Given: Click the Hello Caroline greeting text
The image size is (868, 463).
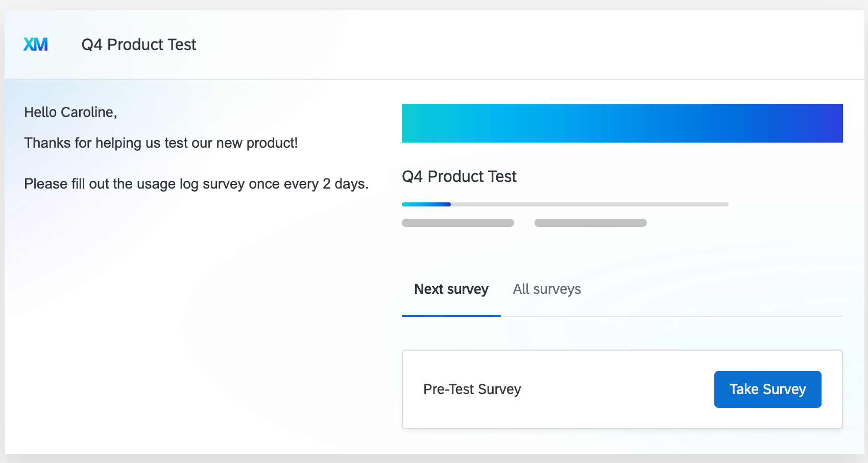Looking at the screenshot, I should pos(70,112).
